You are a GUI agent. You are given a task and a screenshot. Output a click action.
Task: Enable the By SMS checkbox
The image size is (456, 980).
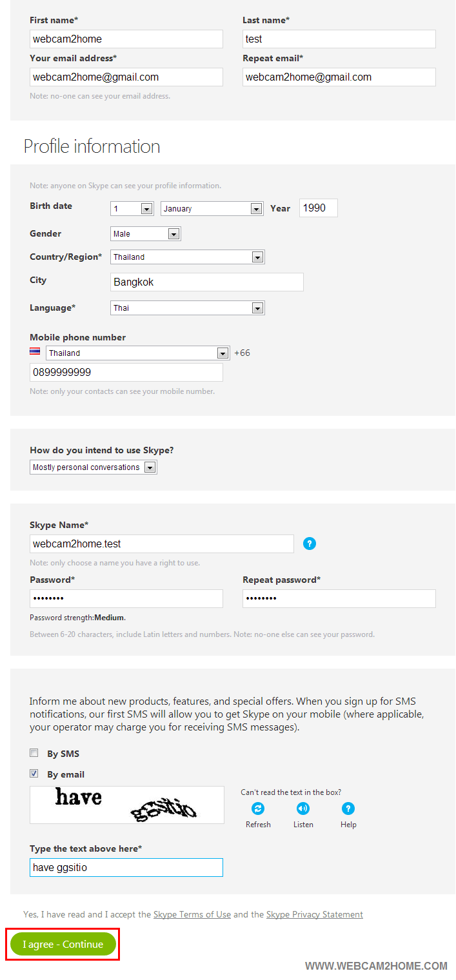click(x=34, y=752)
